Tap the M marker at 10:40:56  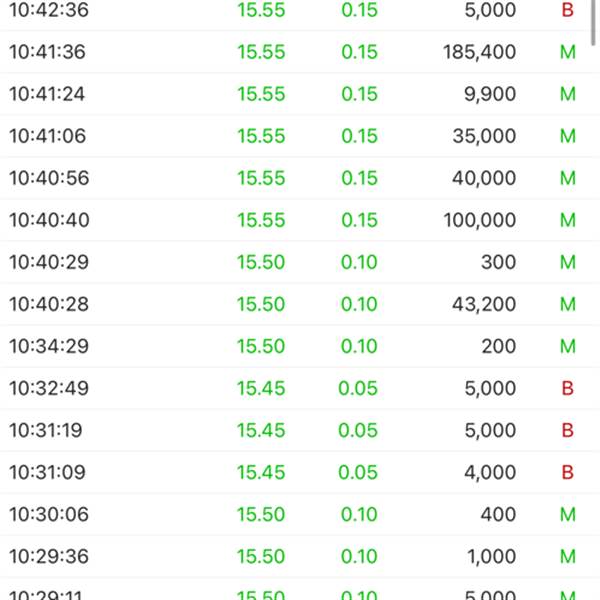pyautogui.click(x=568, y=178)
